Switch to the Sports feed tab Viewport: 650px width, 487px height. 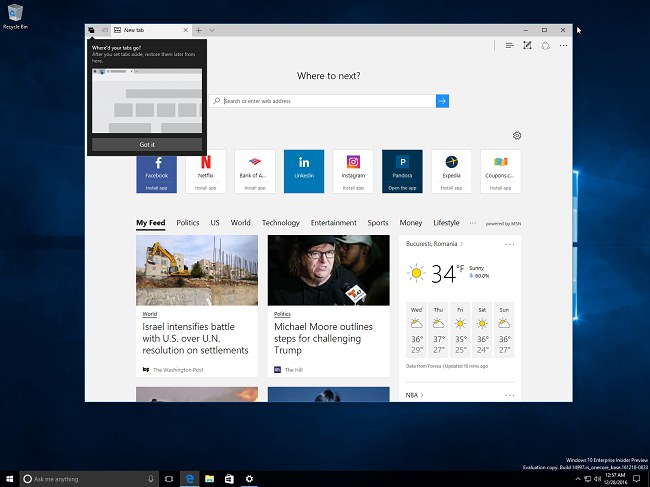coord(378,223)
